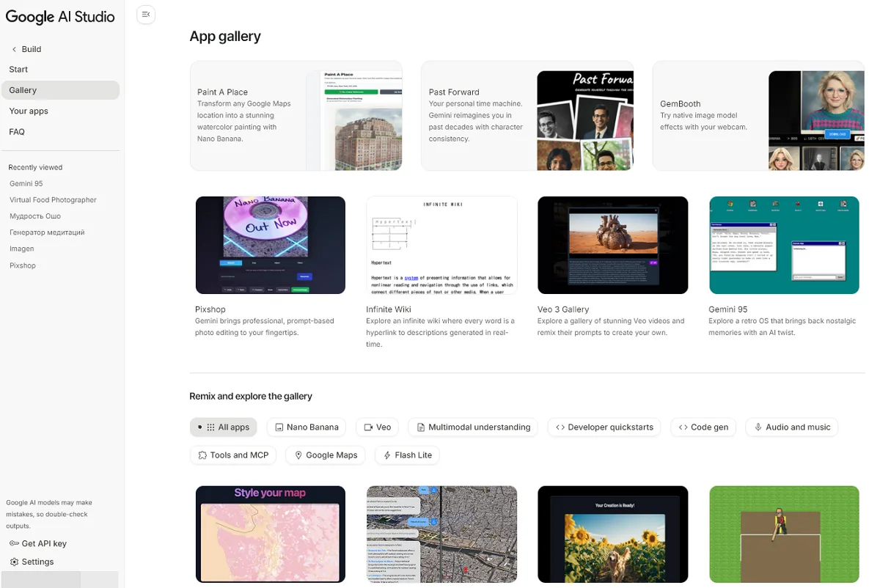
Task: Filter apps by Veo video chip
Action: click(377, 427)
